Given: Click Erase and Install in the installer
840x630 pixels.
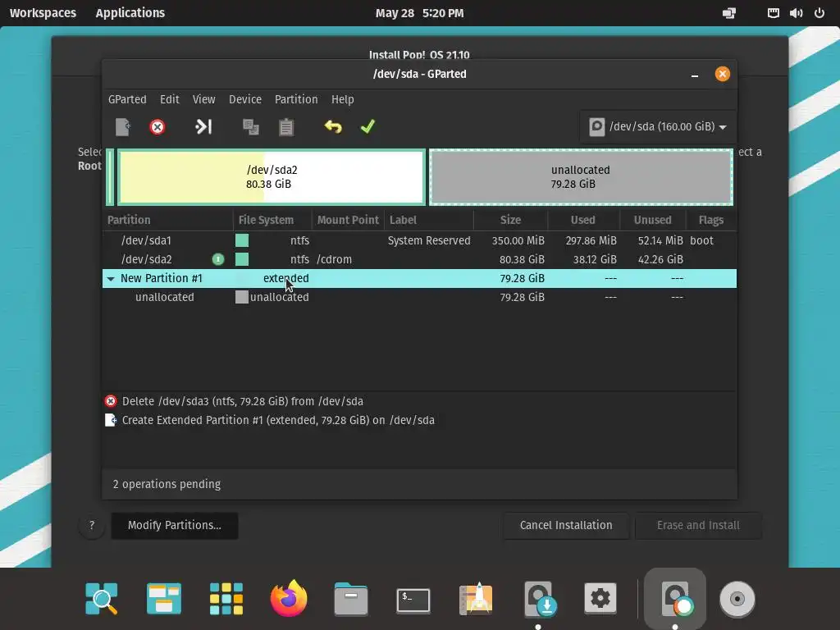Looking at the screenshot, I should point(698,526).
